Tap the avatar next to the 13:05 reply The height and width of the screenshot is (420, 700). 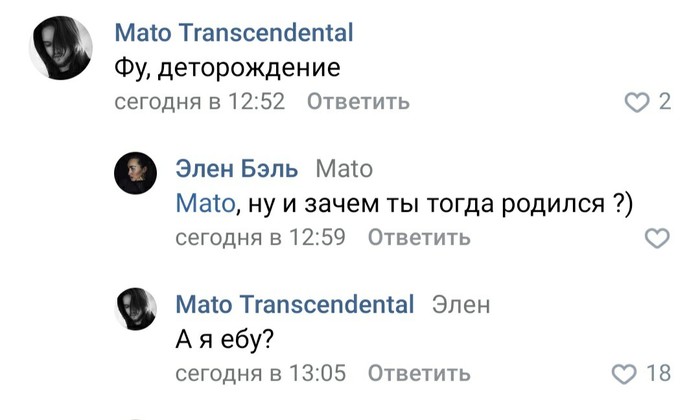(x=136, y=309)
